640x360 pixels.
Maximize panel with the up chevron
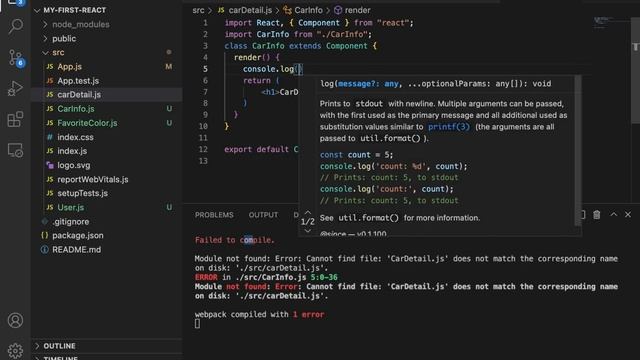tap(613, 214)
